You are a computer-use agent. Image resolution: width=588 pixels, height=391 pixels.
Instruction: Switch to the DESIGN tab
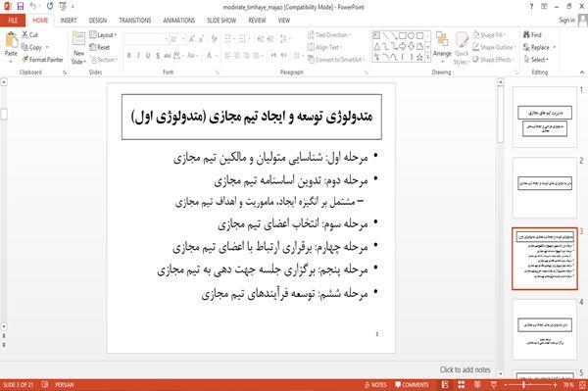pyautogui.click(x=97, y=21)
